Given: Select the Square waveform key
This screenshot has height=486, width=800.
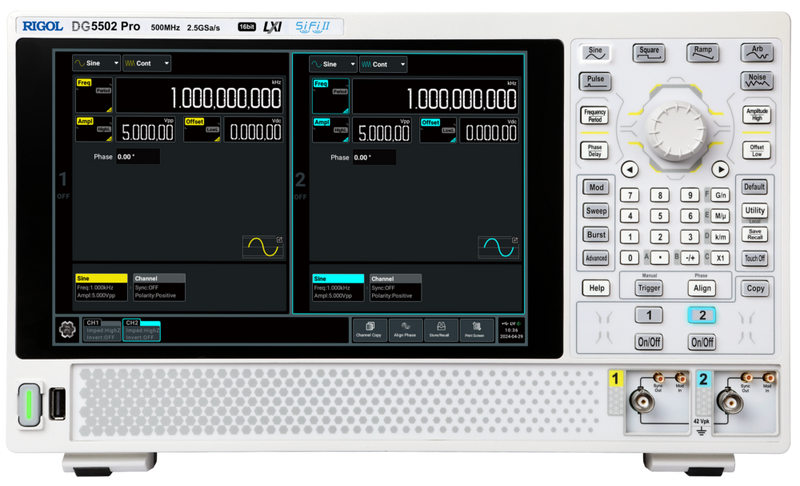Looking at the screenshot, I should pyautogui.click(x=648, y=53).
